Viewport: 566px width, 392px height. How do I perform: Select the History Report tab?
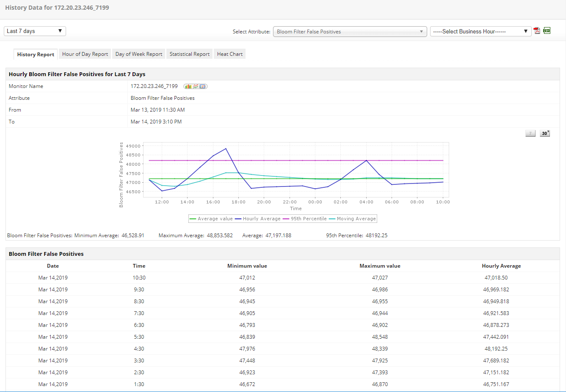[x=36, y=55]
